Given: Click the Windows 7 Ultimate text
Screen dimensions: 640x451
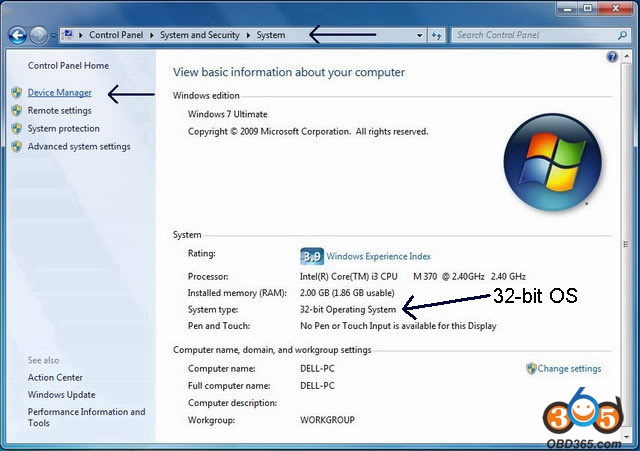Looking at the screenshot, I should pyautogui.click(x=227, y=114).
